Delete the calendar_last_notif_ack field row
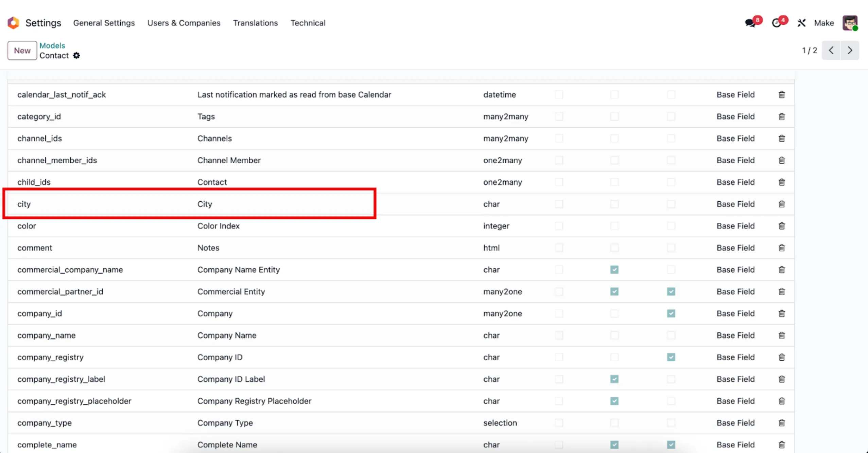868x453 pixels. (x=782, y=94)
